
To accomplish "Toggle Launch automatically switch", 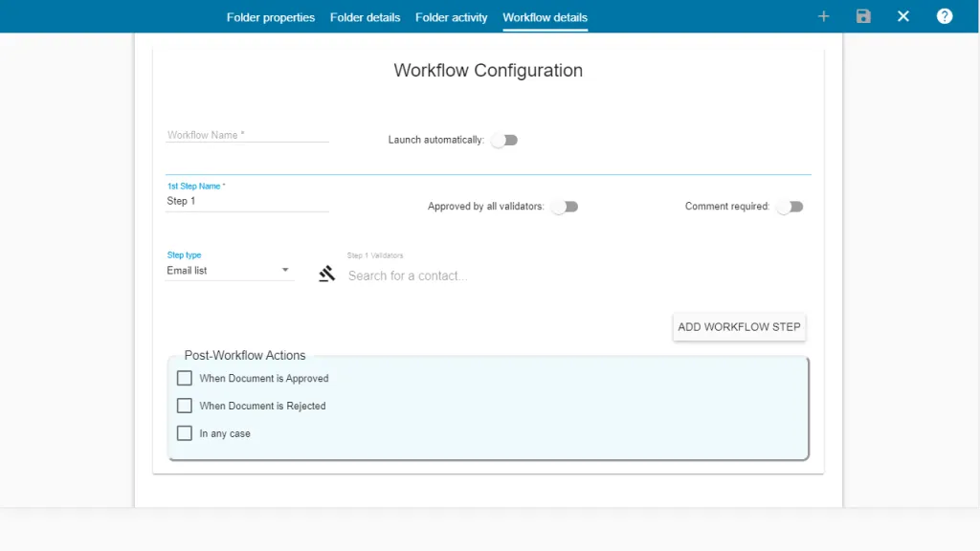I will [x=504, y=140].
